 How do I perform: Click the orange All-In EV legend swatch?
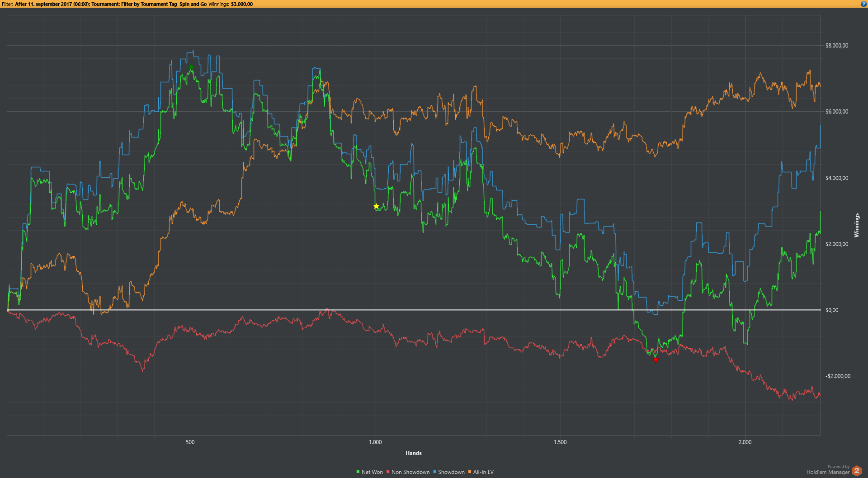point(470,472)
